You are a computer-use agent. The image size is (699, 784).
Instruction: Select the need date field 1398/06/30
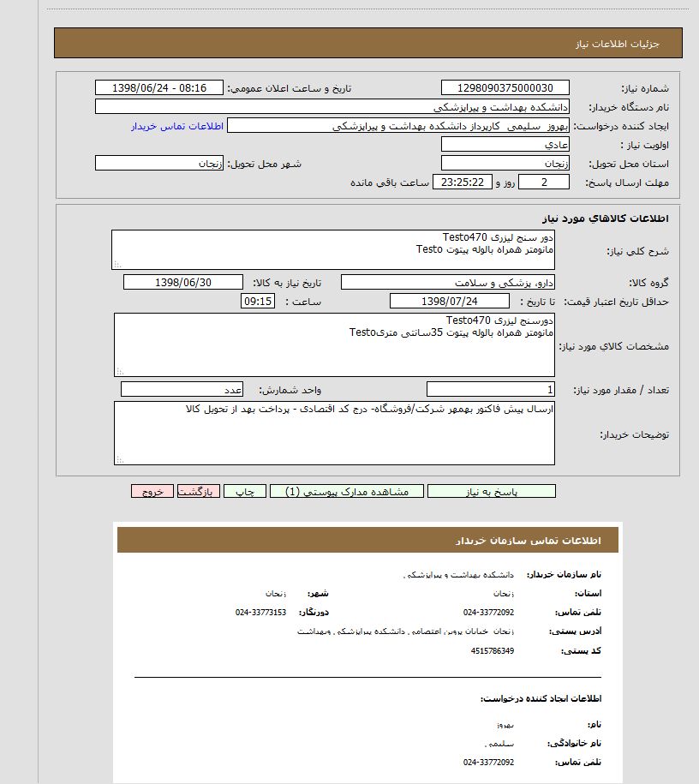coord(184,283)
